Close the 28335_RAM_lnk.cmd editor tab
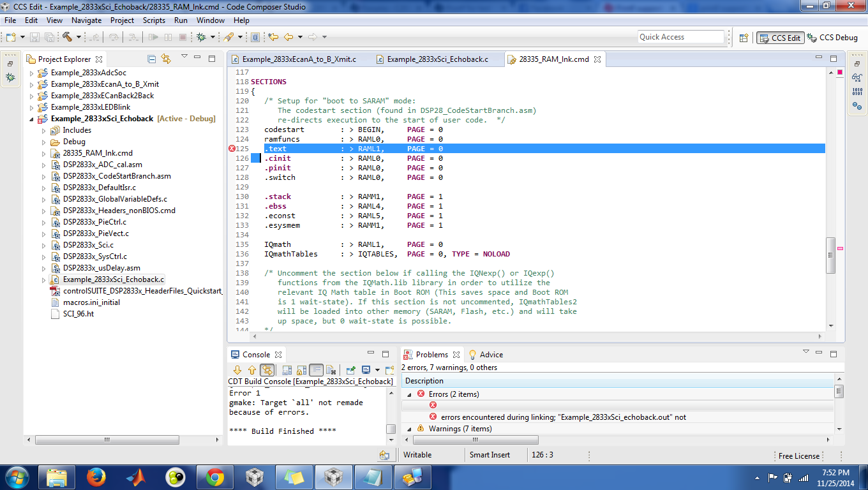868x490 pixels. coord(597,59)
